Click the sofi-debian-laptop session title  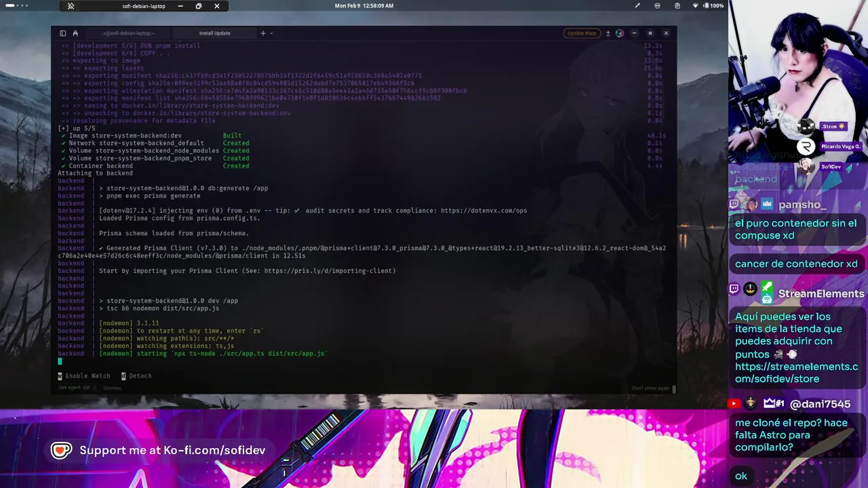click(144, 6)
